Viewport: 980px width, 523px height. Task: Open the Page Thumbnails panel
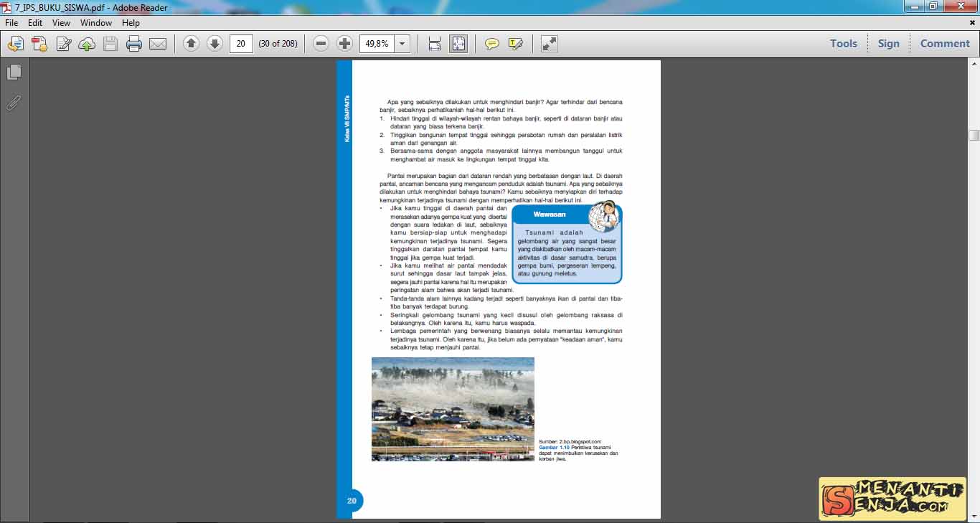click(x=14, y=72)
